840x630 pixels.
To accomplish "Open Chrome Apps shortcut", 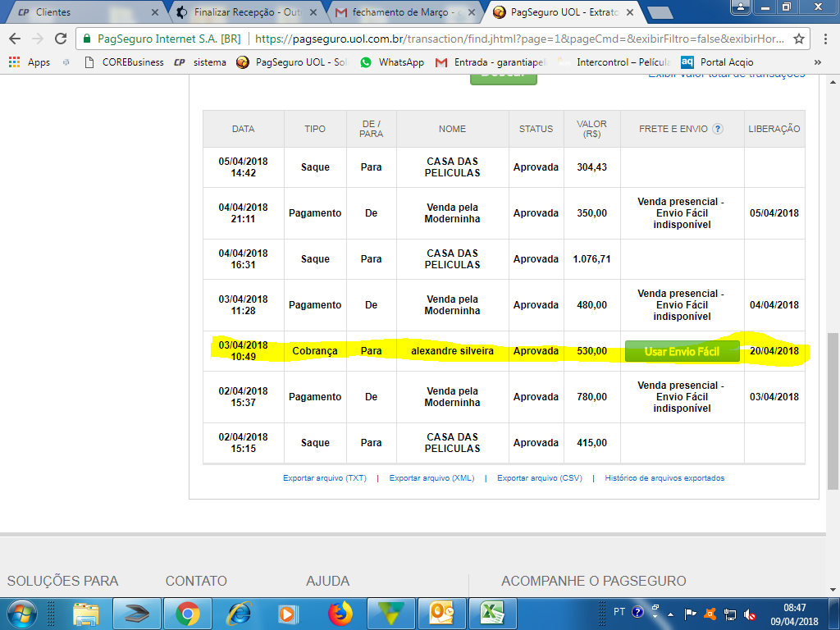I will (30, 62).
